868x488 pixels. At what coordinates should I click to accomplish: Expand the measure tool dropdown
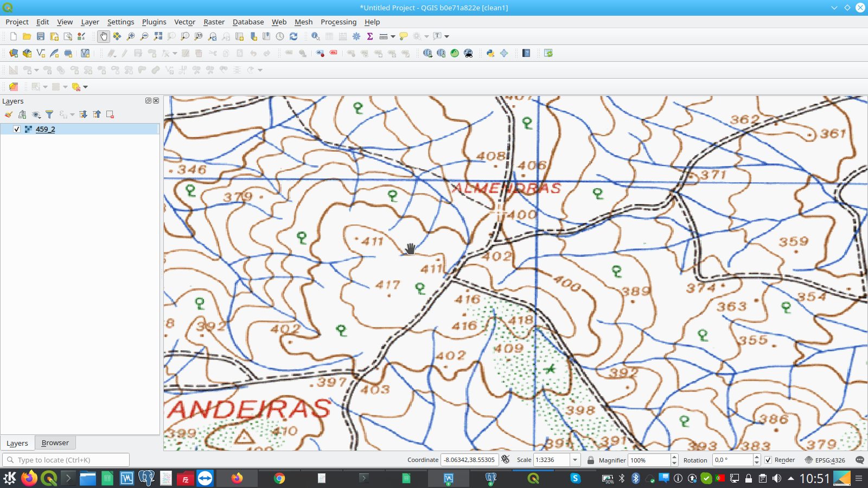(x=392, y=36)
